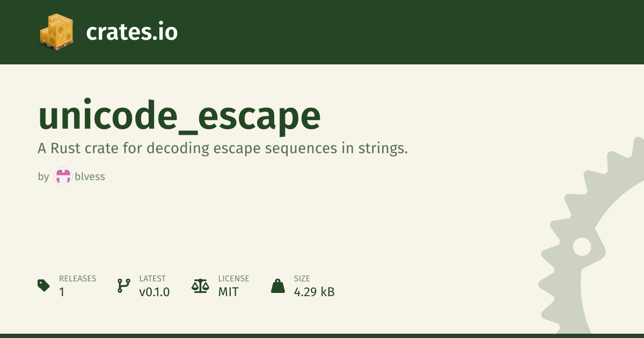Open the unicode_escape crate title
Screen dimensions: 644x338
tap(179, 116)
